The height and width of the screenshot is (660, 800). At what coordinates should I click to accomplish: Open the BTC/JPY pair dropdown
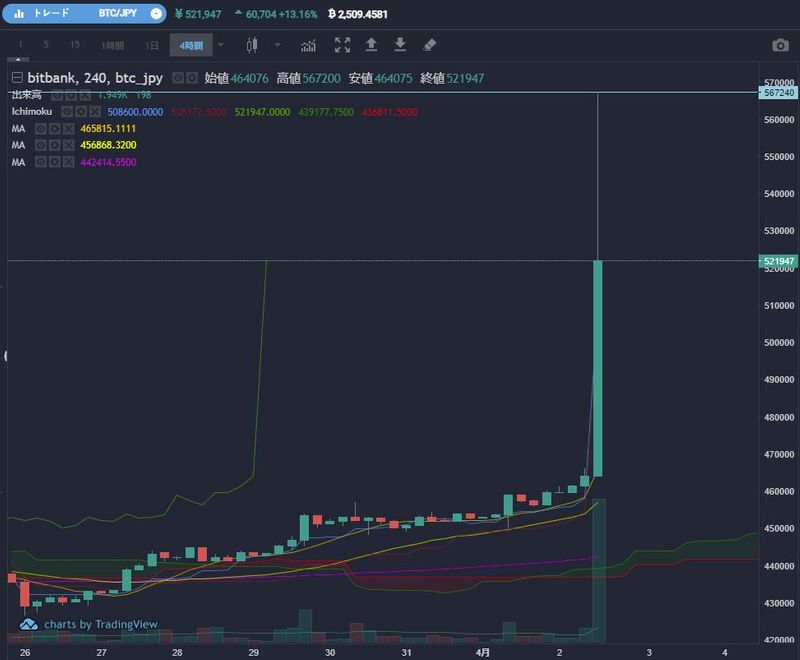coord(156,14)
